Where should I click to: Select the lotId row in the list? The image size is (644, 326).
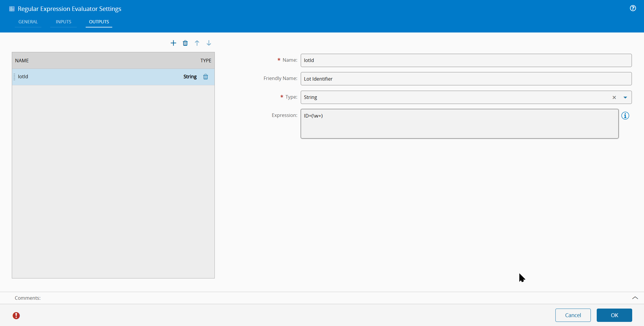(x=113, y=77)
